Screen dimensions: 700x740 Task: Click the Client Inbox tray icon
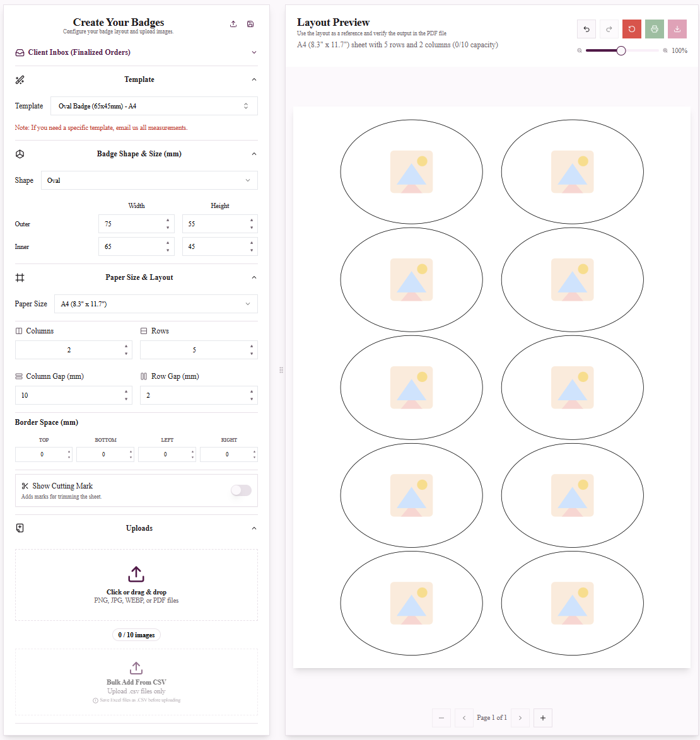(x=20, y=52)
